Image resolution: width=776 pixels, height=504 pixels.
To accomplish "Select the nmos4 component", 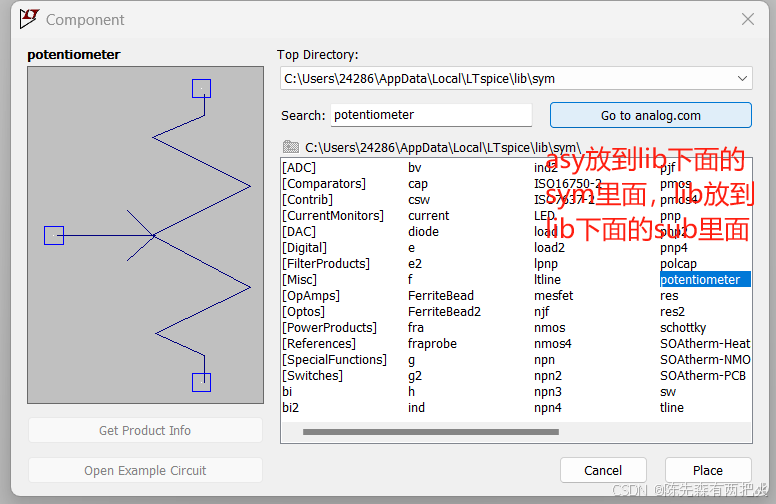I will pos(553,344).
